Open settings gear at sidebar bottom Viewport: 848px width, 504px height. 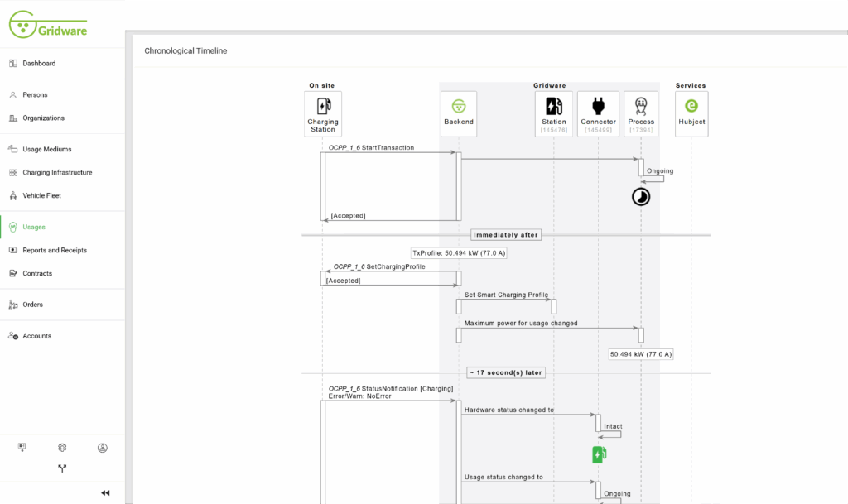(62, 447)
